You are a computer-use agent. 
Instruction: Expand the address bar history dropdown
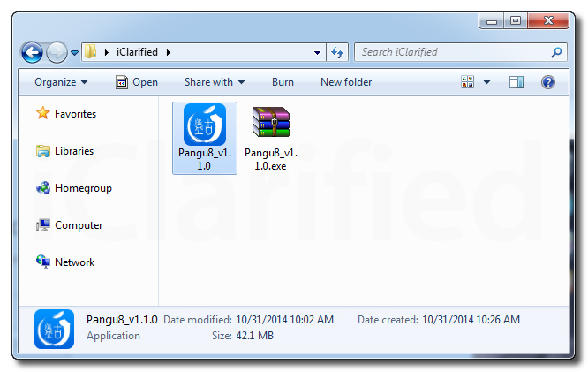coord(318,52)
